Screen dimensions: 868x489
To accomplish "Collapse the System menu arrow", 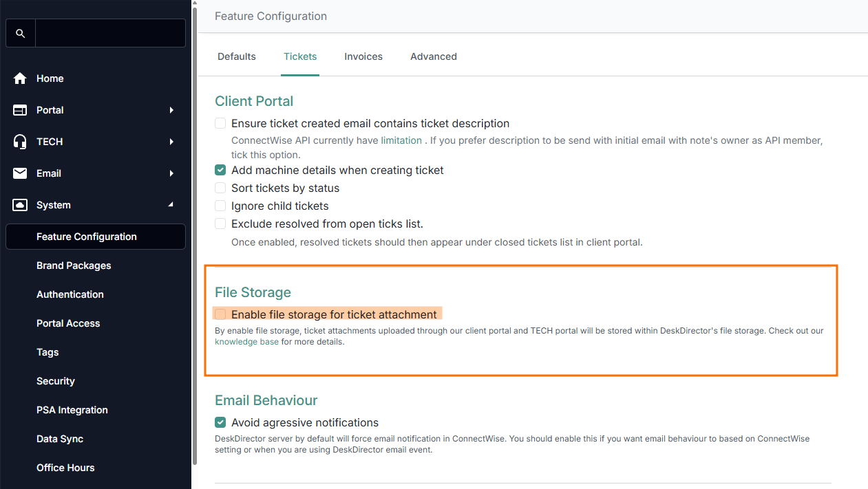I will tap(171, 205).
